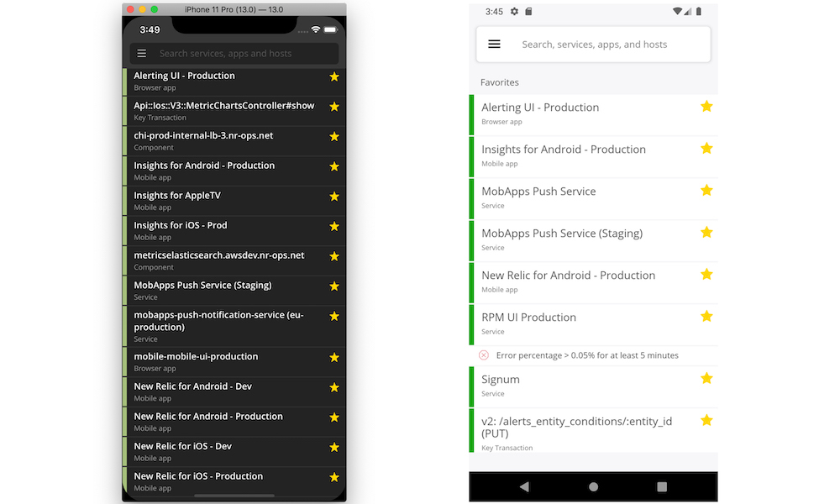Focus the Android search field
The height and width of the screenshot is (504, 840).
coord(594,45)
